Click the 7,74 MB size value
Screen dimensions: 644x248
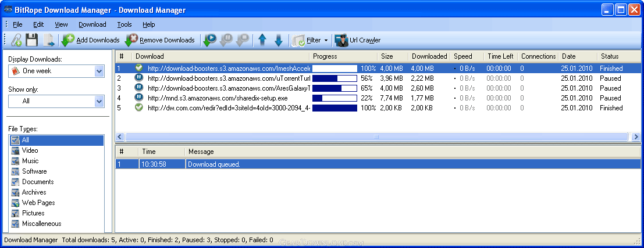[x=392, y=98]
